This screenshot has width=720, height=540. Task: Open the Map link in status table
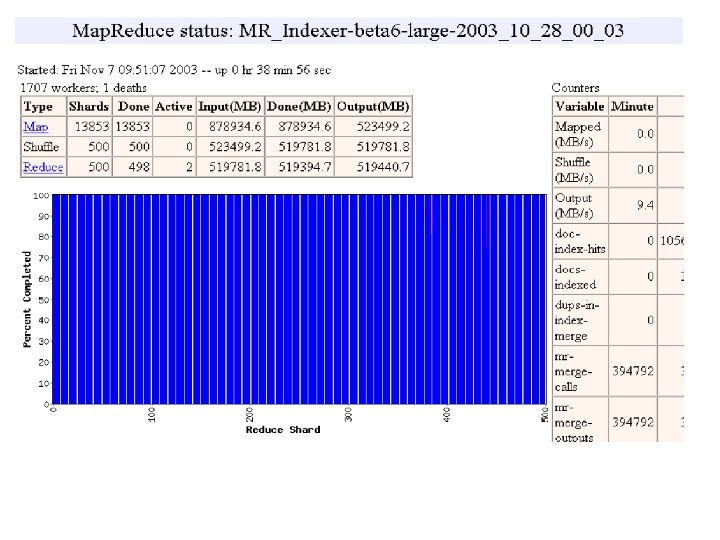[x=35, y=127]
